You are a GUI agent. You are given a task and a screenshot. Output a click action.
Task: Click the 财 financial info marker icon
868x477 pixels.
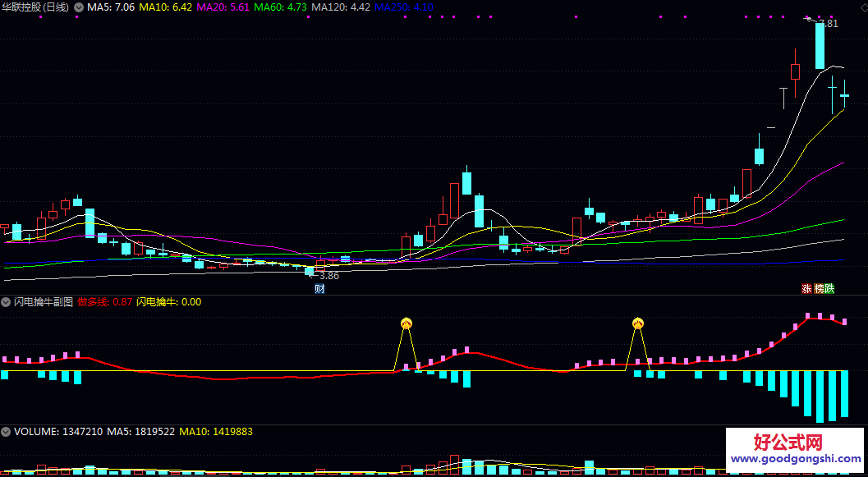[x=319, y=288]
